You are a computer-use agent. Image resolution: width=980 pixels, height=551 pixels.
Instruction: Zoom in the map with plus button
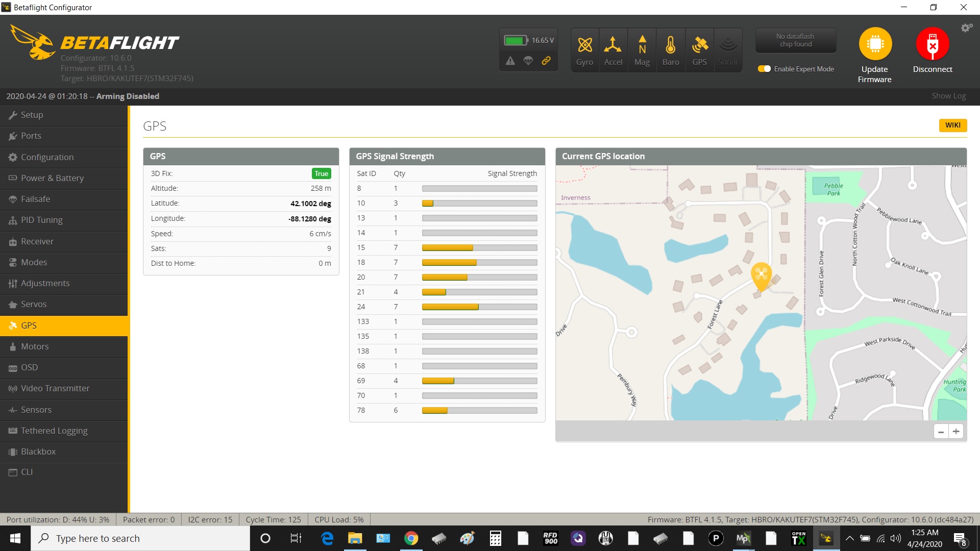[x=956, y=431]
